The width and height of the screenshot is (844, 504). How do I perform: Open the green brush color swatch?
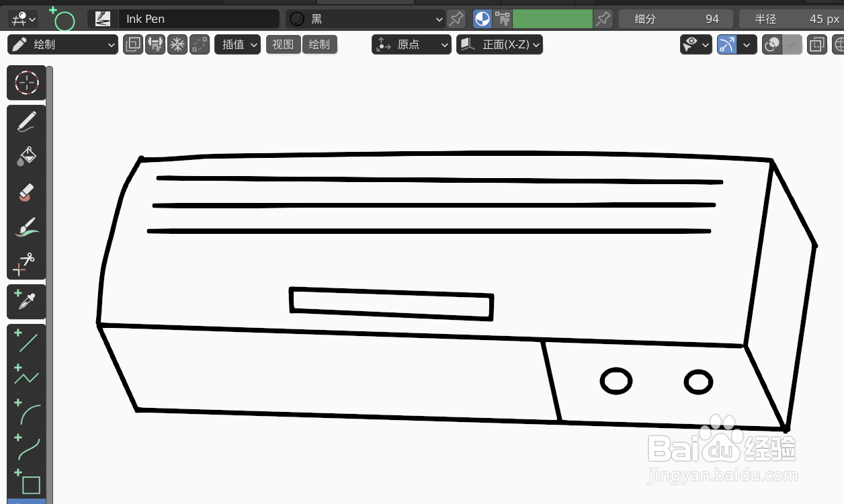[x=552, y=19]
